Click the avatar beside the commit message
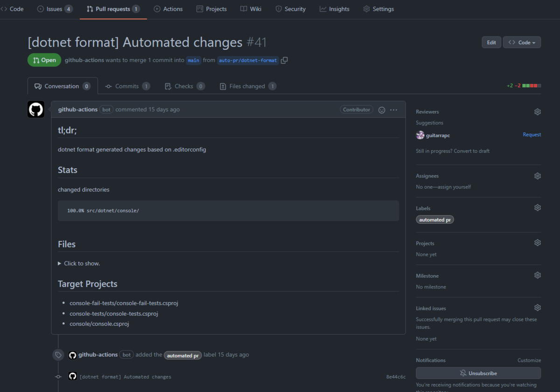Screen dimensions: 560x392 tap(72, 376)
